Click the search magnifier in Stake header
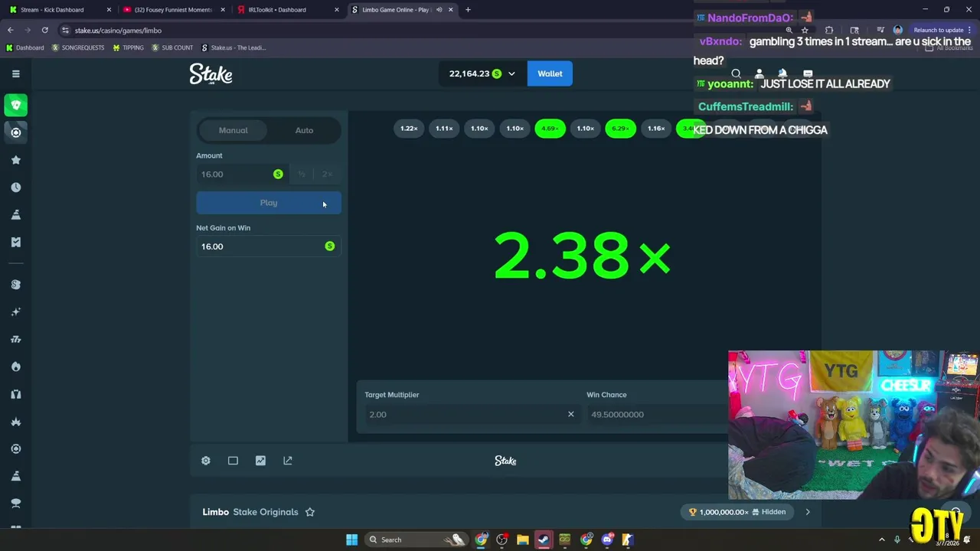Image resolution: width=980 pixels, height=551 pixels. pyautogui.click(x=736, y=74)
